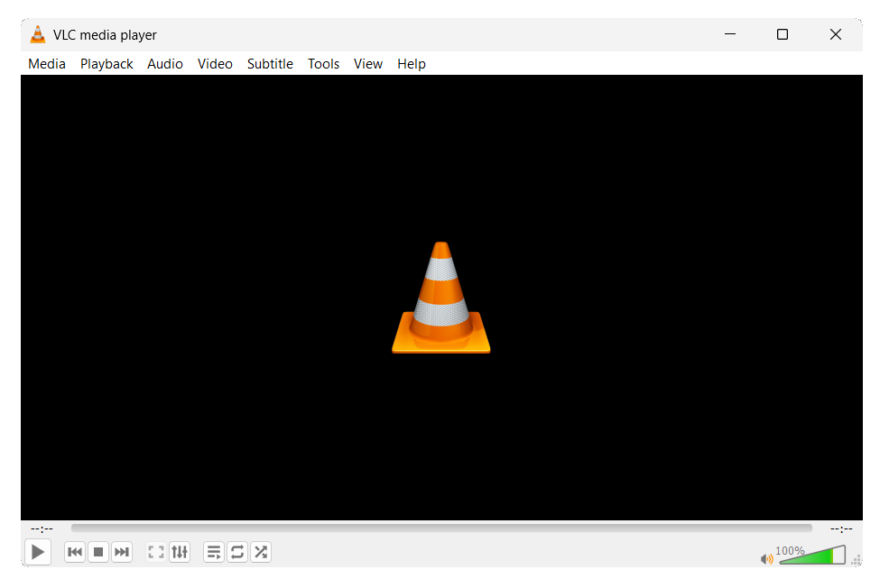Expand the Audio menu
The image size is (880, 588).
point(165,64)
